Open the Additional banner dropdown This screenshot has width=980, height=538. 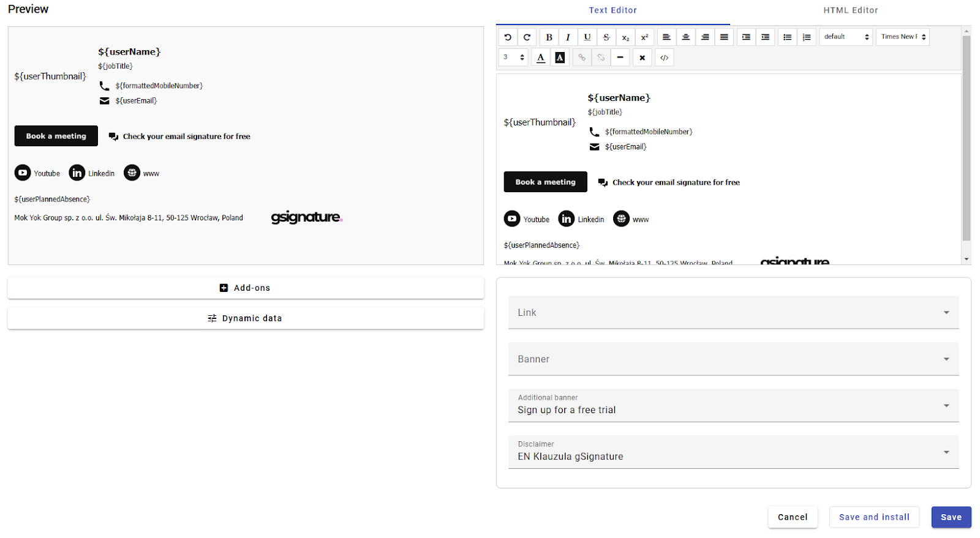tap(733, 406)
